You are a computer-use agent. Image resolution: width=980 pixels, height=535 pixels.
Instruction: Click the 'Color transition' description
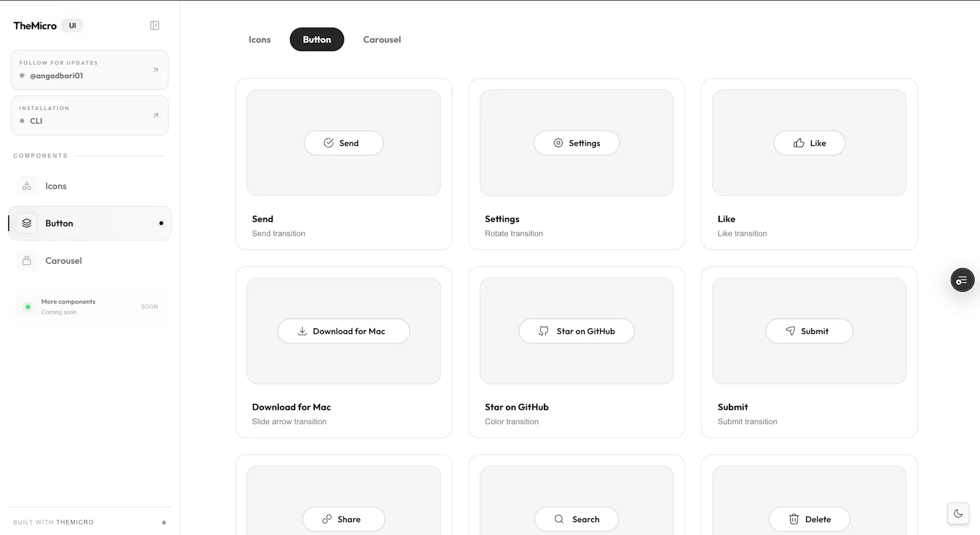[512, 422]
